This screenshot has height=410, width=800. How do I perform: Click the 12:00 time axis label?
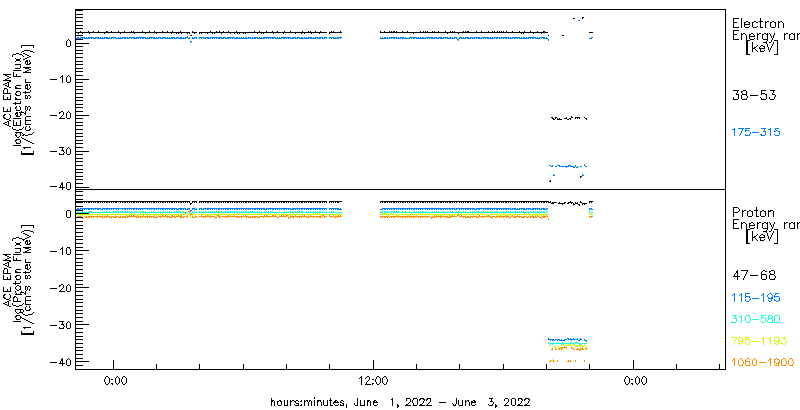pyautogui.click(x=374, y=380)
